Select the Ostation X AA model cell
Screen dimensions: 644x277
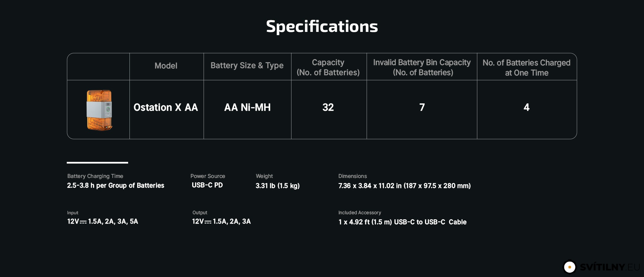(166, 107)
